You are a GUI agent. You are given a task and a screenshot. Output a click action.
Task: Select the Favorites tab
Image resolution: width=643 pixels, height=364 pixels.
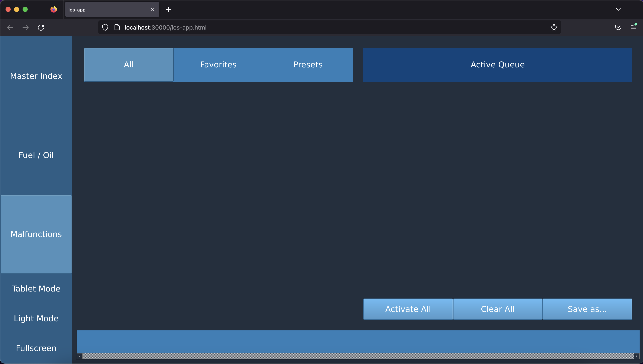point(218,64)
